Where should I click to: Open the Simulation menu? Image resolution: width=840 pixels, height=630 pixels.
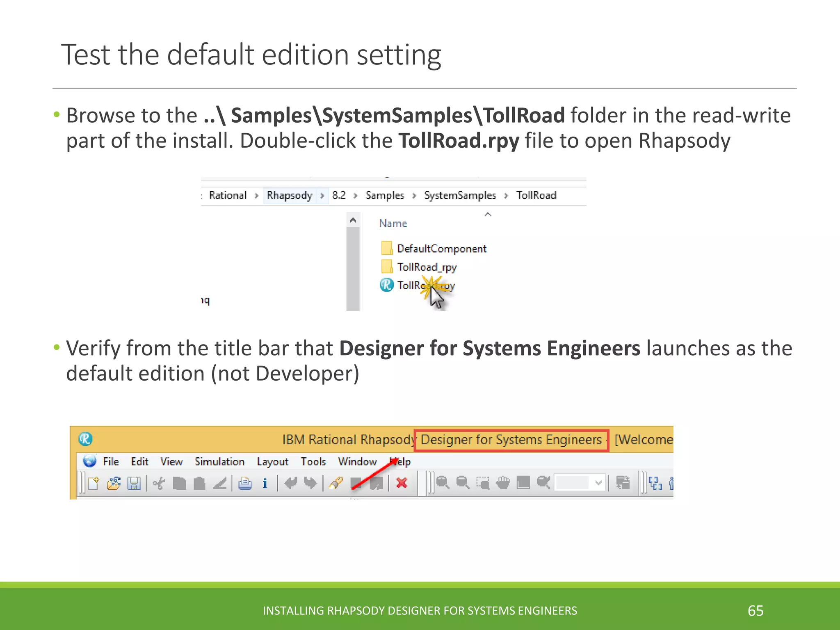(x=219, y=461)
